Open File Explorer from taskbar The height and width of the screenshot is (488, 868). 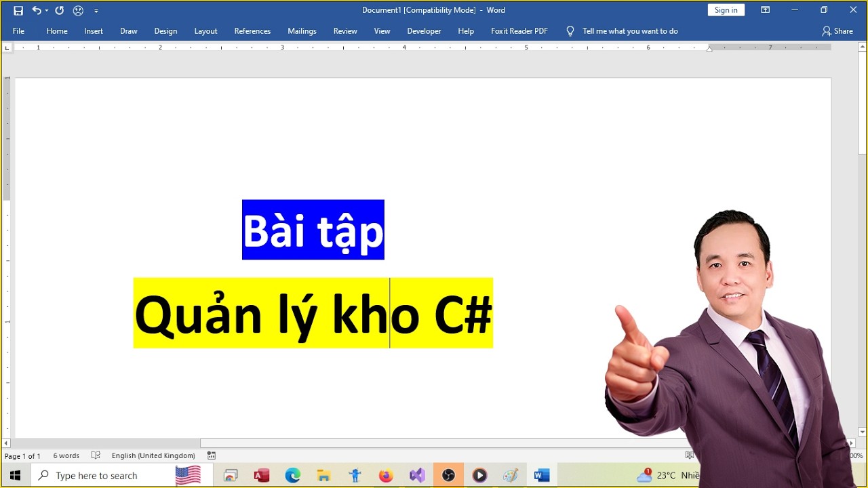point(324,476)
